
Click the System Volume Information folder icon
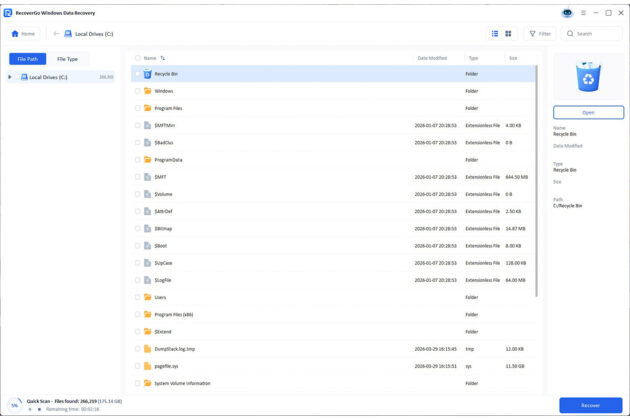click(x=147, y=383)
